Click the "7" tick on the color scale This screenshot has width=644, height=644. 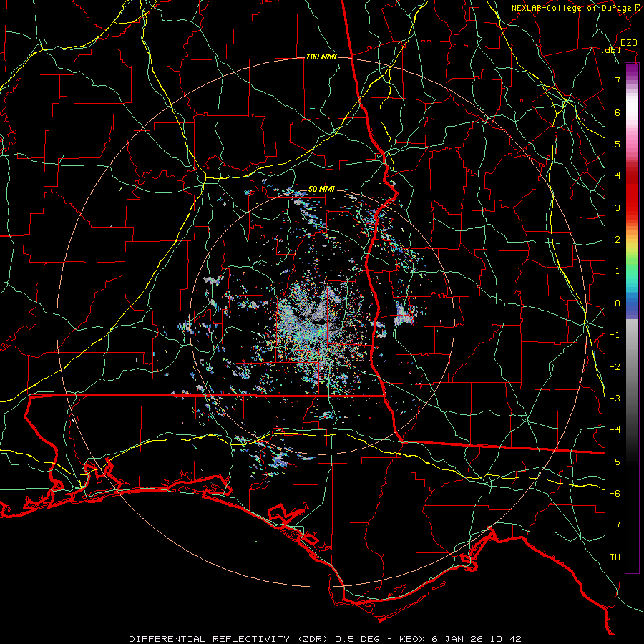click(618, 80)
